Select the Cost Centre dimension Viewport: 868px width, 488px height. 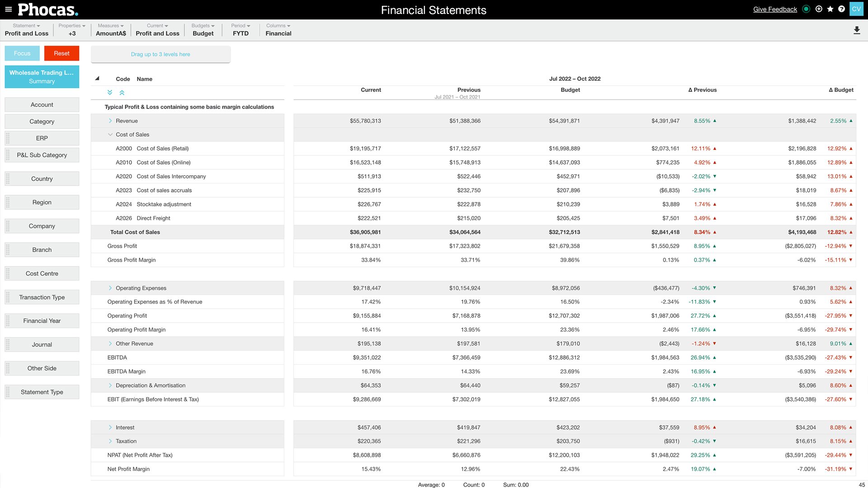(x=42, y=273)
